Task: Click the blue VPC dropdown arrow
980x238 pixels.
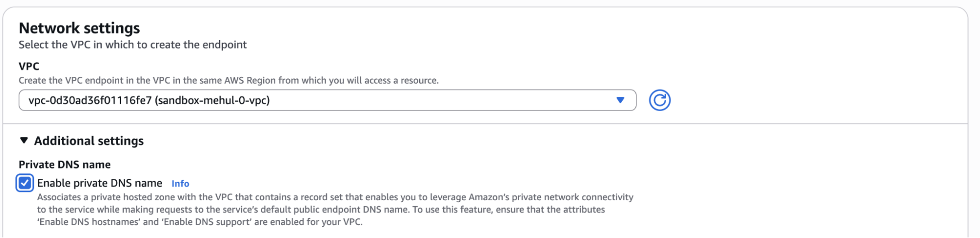Action: coord(620,100)
